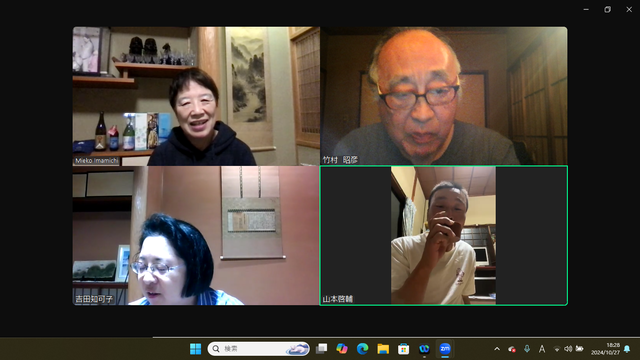The width and height of the screenshot is (640, 360).
Task: Open the network Wi-Fi tray icon
Action: coord(557,349)
